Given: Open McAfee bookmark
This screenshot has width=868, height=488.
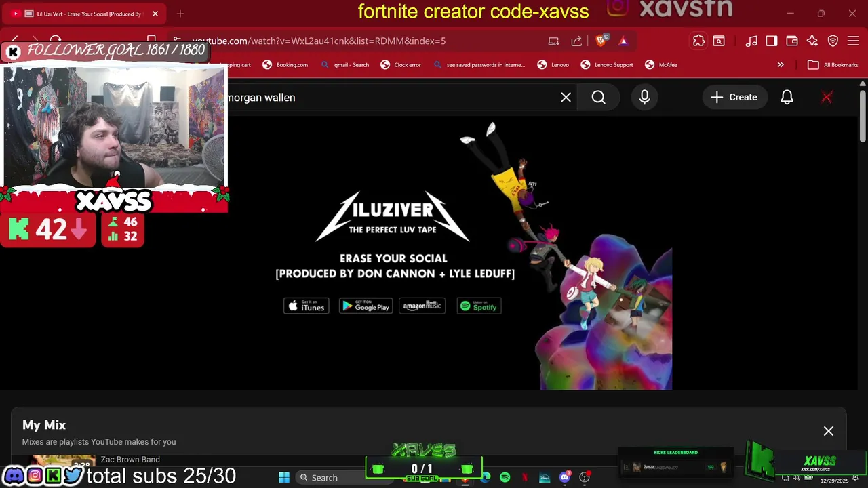Looking at the screenshot, I should coord(661,65).
